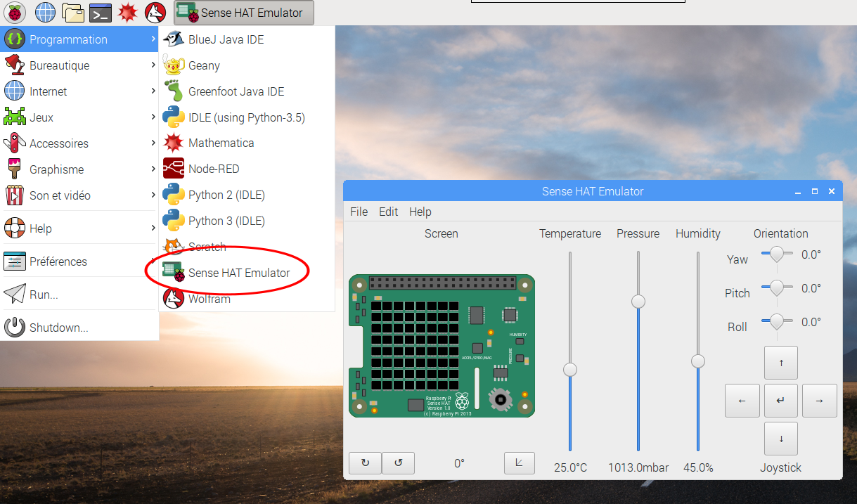Click the LED matrix on the Sense HAT board
This screenshot has width=857, height=504.
coord(415,347)
